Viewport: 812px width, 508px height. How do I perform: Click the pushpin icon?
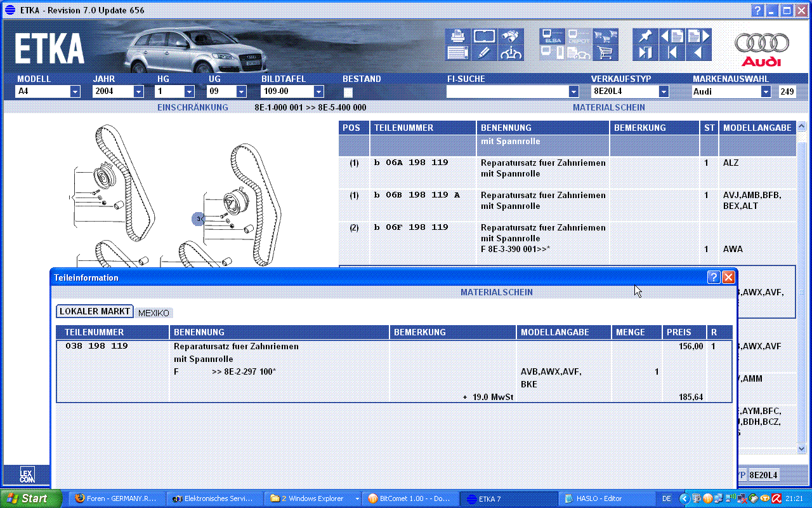tap(646, 36)
